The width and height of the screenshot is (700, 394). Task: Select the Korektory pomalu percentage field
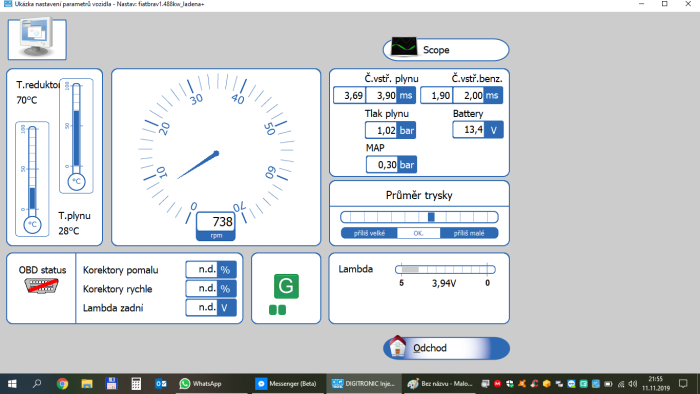pos(211,270)
